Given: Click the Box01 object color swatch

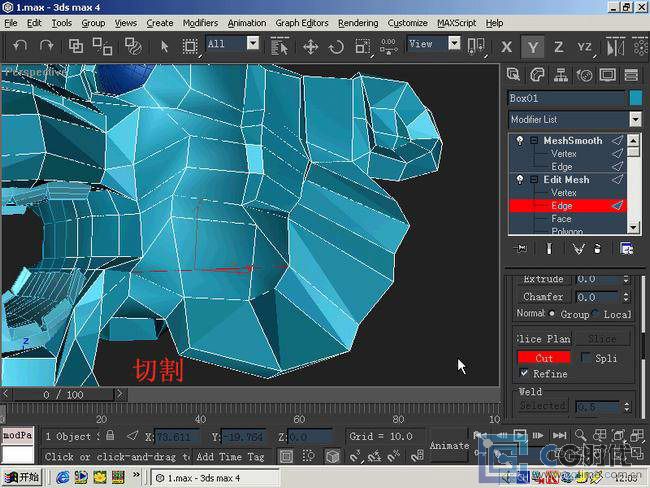Looking at the screenshot, I should (635, 98).
